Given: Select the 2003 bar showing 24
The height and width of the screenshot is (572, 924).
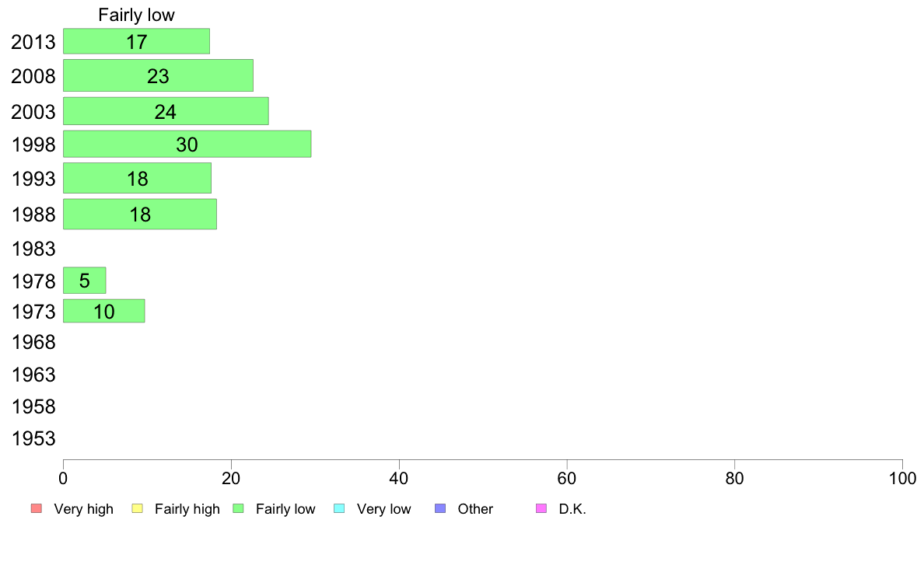Looking at the screenshot, I should pyautogui.click(x=166, y=111).
